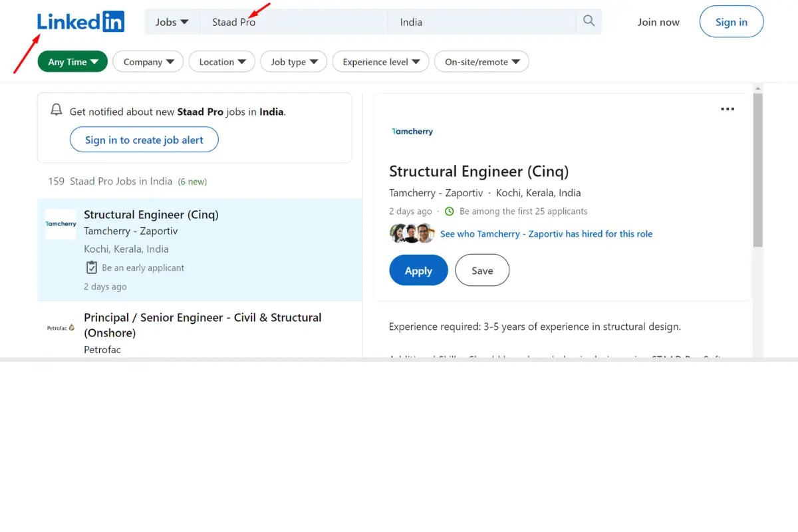Click Be among the first 25 applicants
The width and height of the screenshot is (798, 532).
point(523,211)
